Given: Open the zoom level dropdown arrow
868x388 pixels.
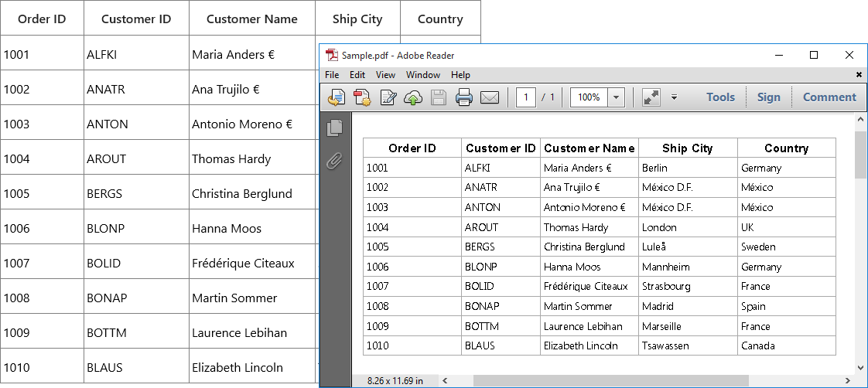Looking at the screenshot, I should pos(616,98).
